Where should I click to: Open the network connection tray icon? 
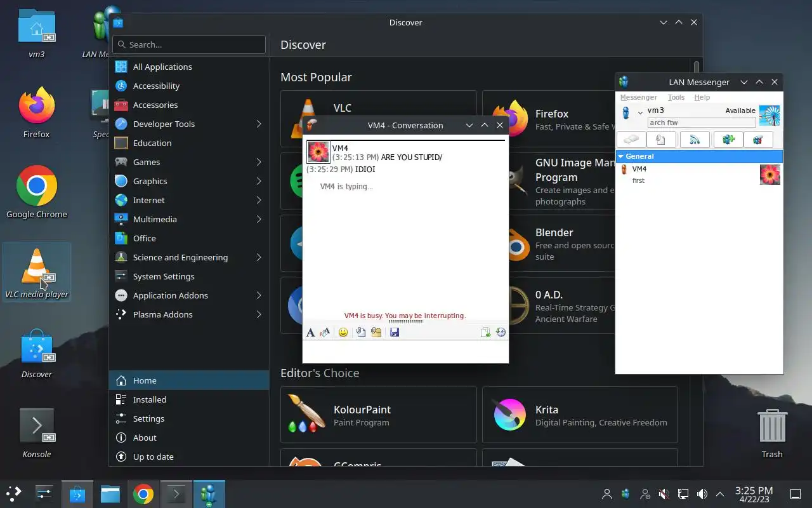click(683, 493)
